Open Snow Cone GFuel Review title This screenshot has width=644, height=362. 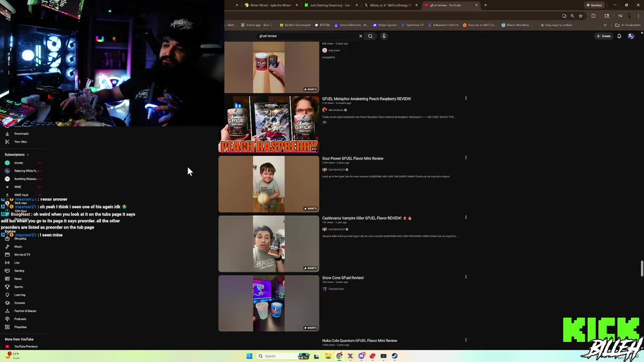point(343,278)
